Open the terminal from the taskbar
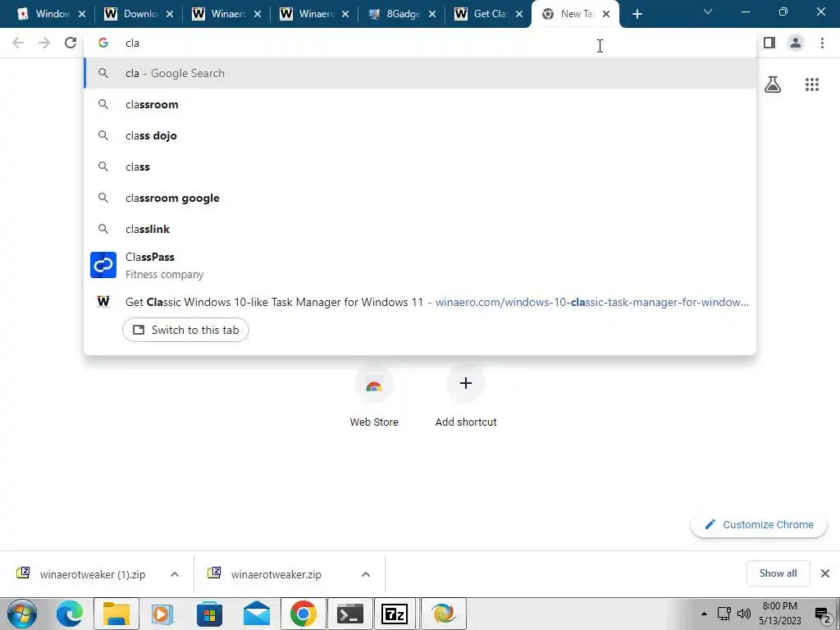This screenshot has width=840, height=630. click(350, 614)
